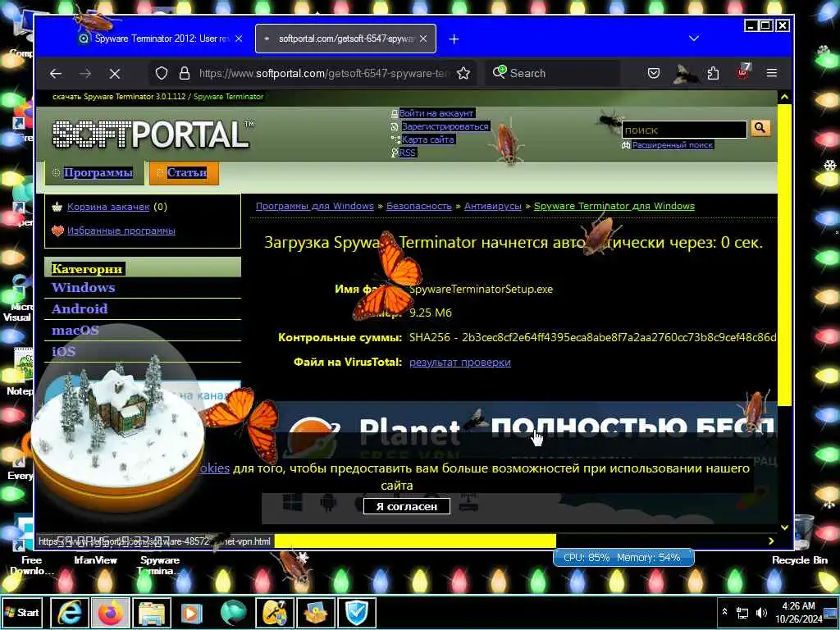Click breadcrumb Программы для Windows
This screenshot has width=840, height=630.
[315, 206]
